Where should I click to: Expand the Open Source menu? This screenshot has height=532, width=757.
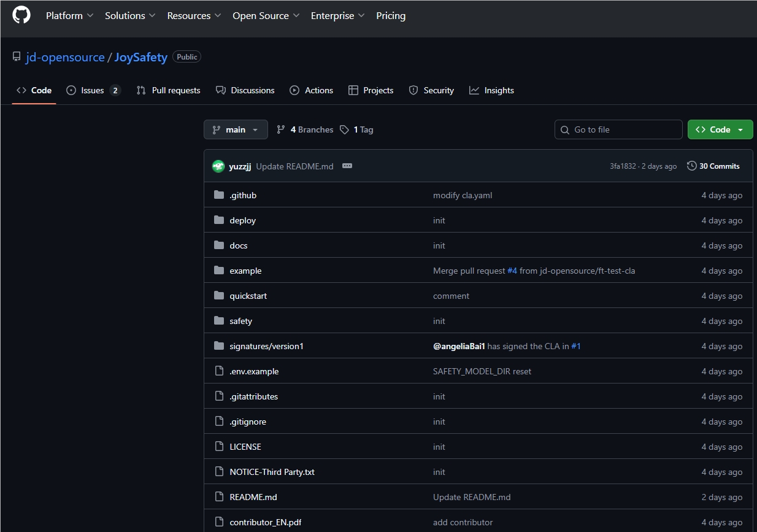[x=266, y=16]
